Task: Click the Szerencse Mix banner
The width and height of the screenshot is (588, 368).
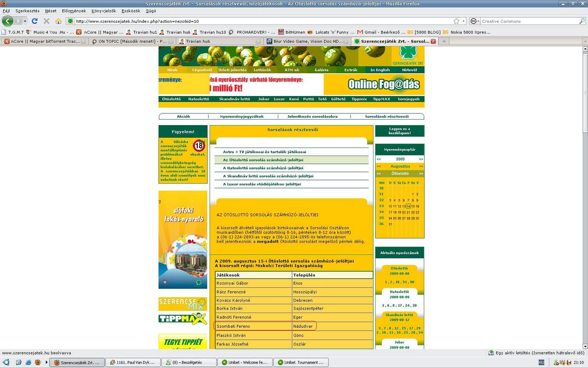Action: [183, 304]
